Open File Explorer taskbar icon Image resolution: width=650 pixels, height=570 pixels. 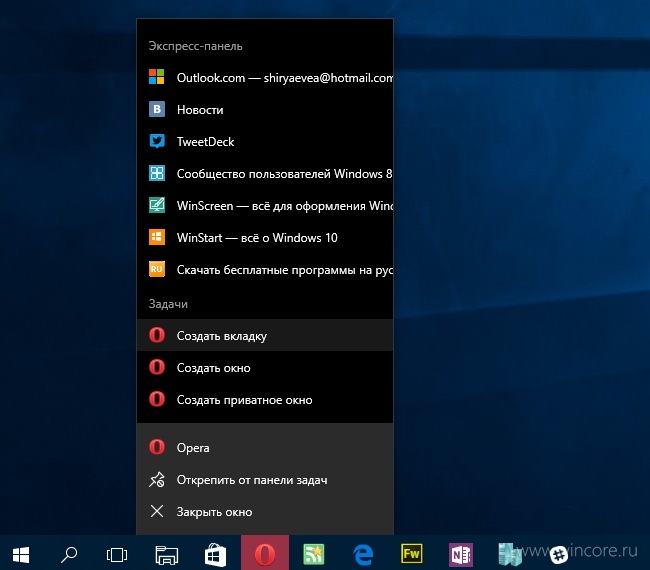coord(167,555)
